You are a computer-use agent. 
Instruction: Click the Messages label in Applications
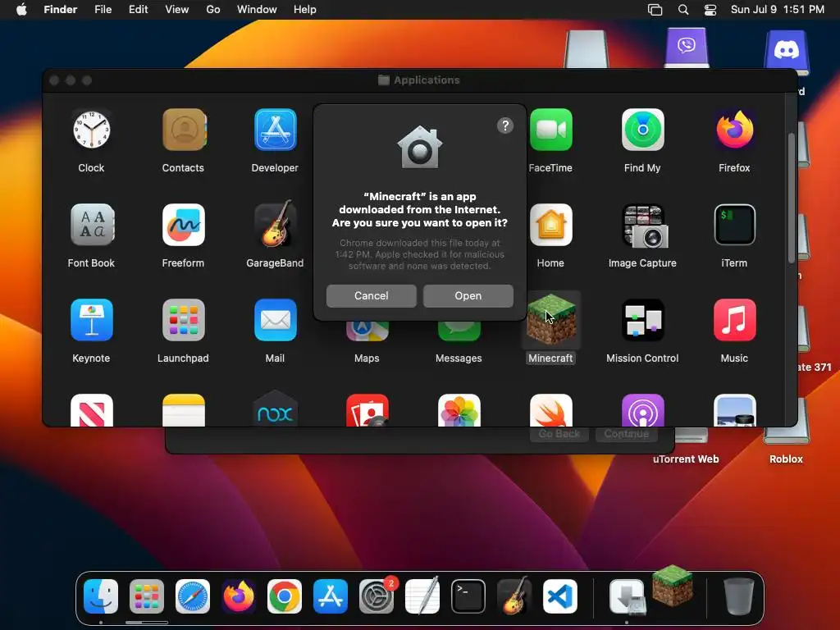coord(459,358)
